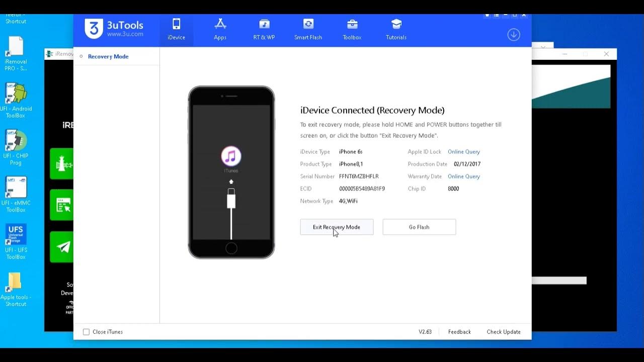Open the Firefox shortcut on the desktop
Screen dimensions: 644x362
click(16, 19)
